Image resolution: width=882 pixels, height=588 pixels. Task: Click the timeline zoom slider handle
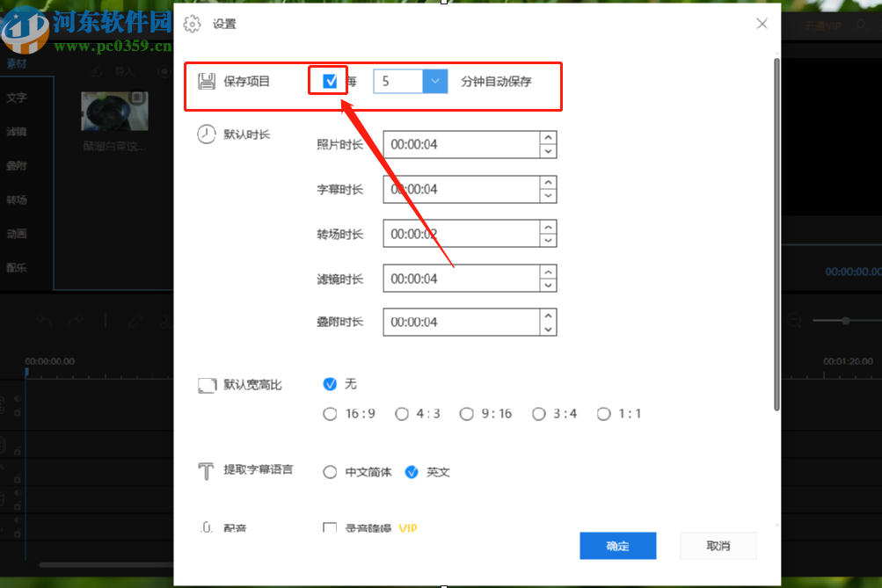click(845, 321)
